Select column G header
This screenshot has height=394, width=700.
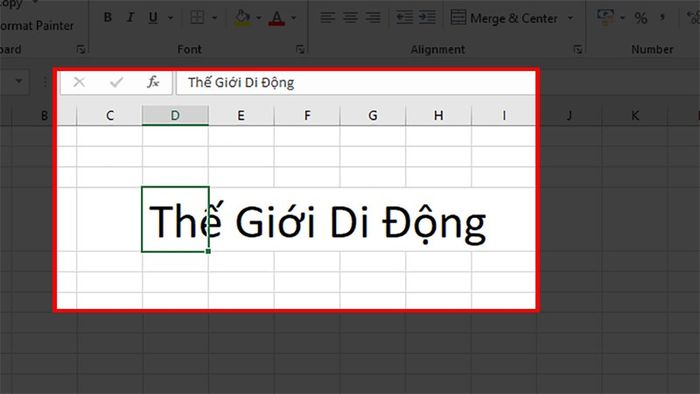click(373, 116)
